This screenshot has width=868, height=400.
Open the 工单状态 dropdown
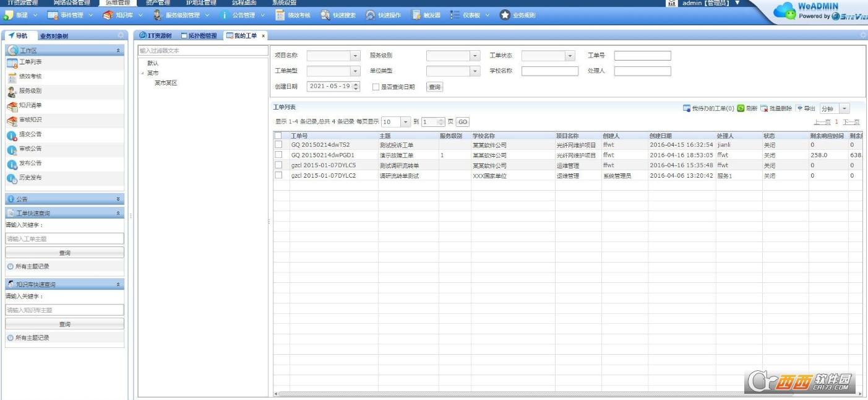coord(570,56)
